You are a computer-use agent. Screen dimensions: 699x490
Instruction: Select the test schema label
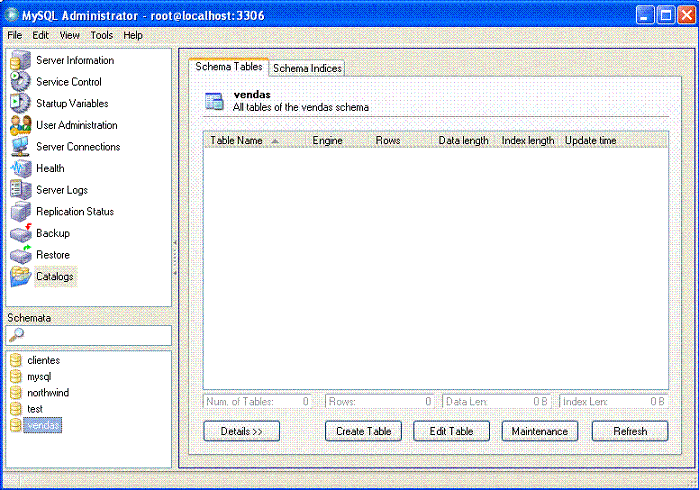click(35, 408)
